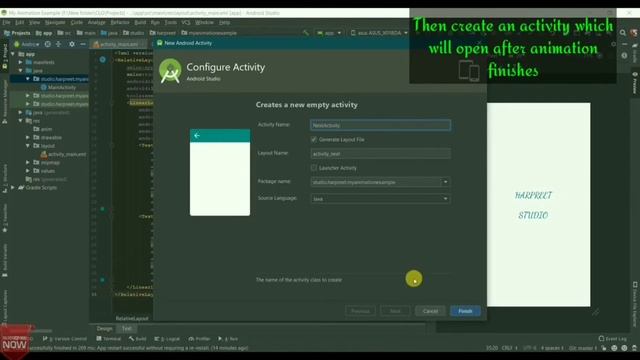Viewport: 640px width, 360px height.
Task: Toggle Generate Layout File checkbox
Action: point(314,140)
